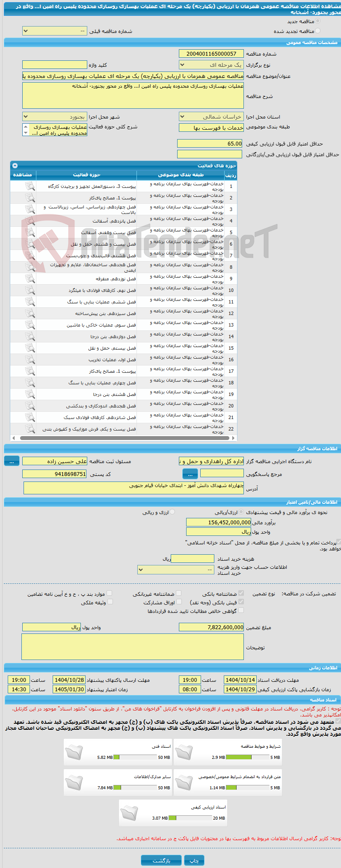The height and width of the screenshot is (868, 341).
Task: Click چاپ print button
Action: click(194, 860)
